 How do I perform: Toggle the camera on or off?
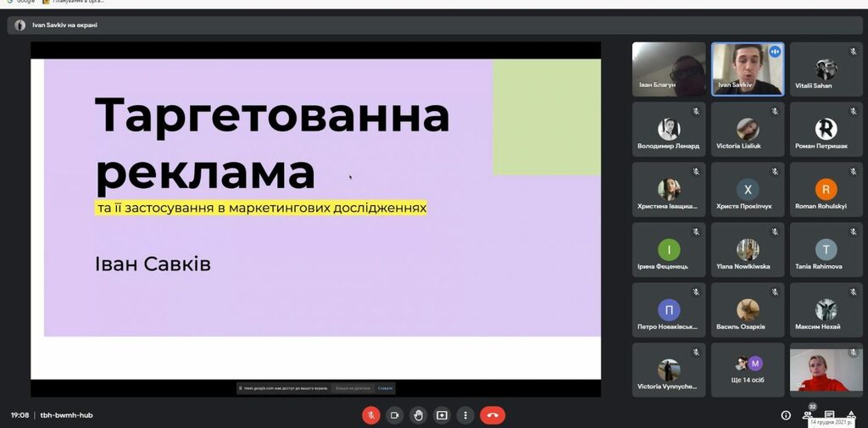click(x=395, y=414)
